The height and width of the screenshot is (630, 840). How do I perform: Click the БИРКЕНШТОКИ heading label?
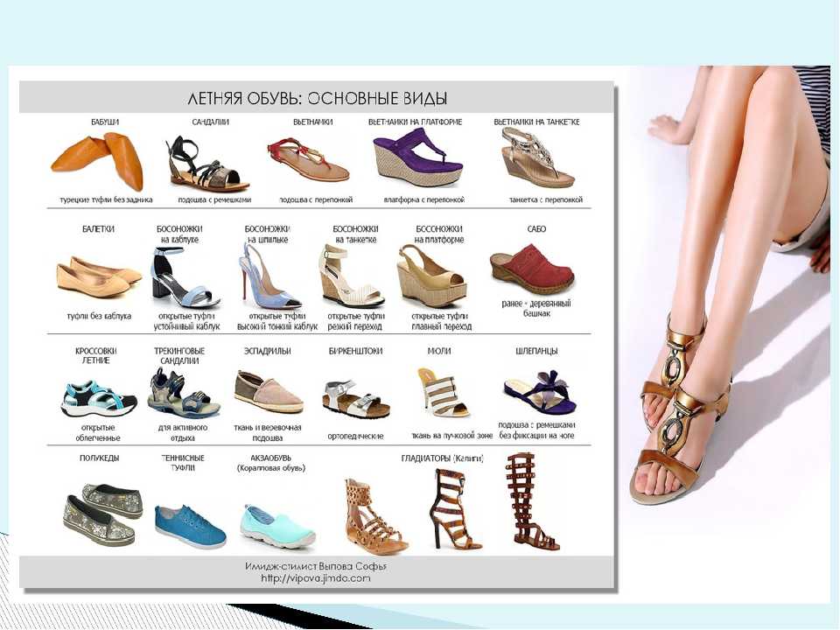[356, 352]
